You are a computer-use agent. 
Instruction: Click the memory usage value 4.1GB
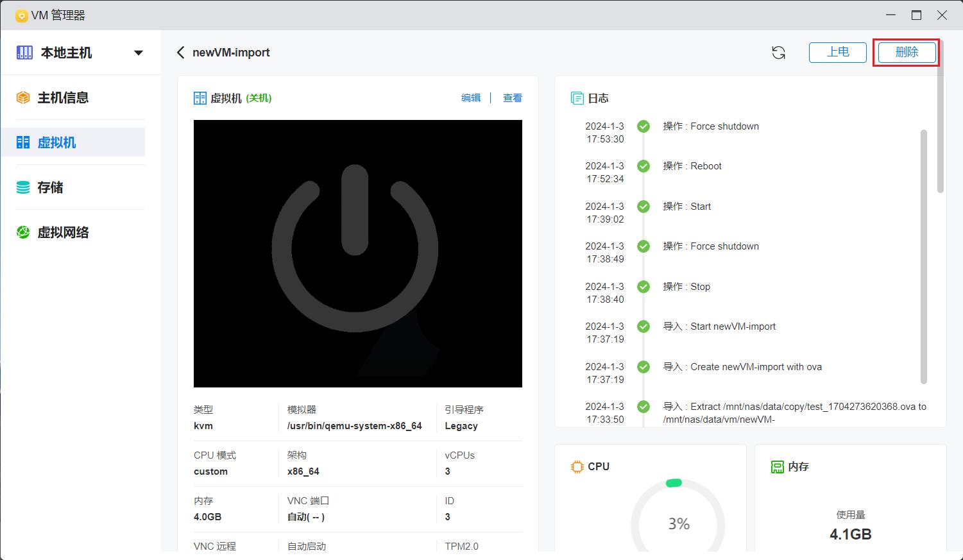(x=851, y=534)
